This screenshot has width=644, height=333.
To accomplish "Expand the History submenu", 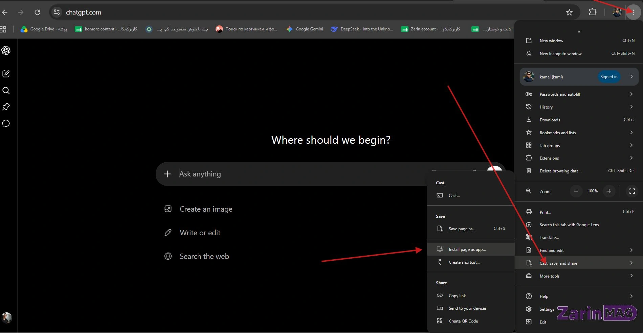I will (579, 107).
